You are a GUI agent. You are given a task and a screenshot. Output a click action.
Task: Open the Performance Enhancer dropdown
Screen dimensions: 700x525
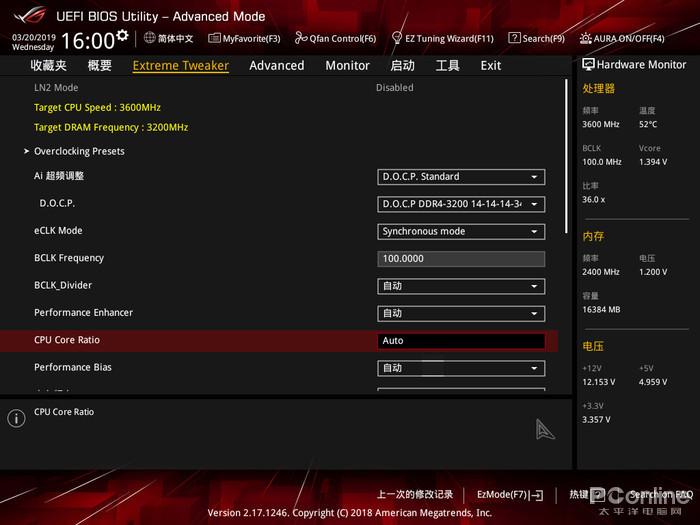point(461,313)
